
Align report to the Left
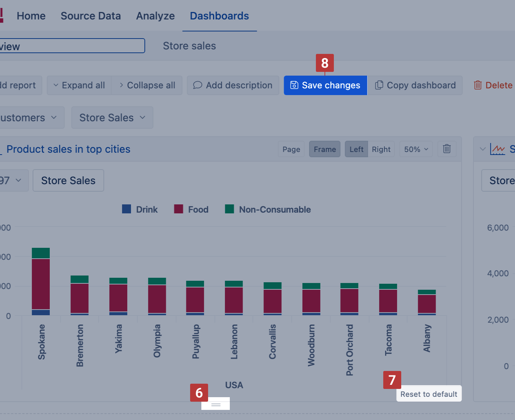356,149
